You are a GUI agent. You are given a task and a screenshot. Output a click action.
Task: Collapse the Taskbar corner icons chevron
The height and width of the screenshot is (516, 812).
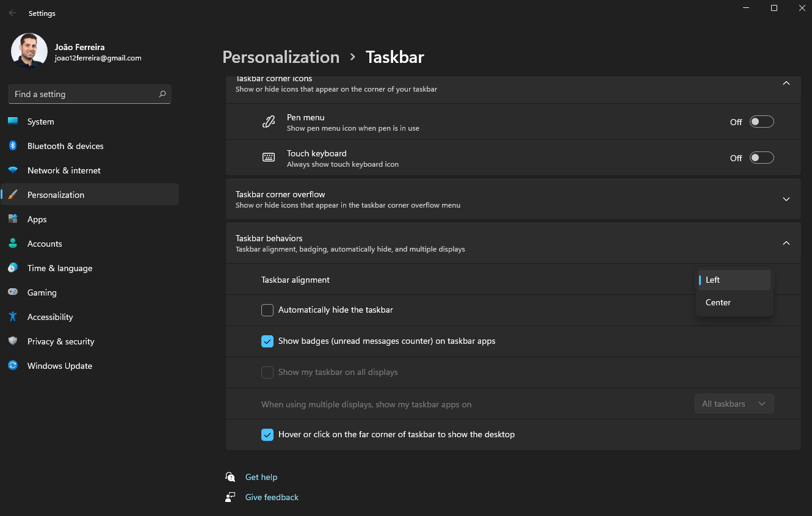pyautogui.click(x=786, y=83)
